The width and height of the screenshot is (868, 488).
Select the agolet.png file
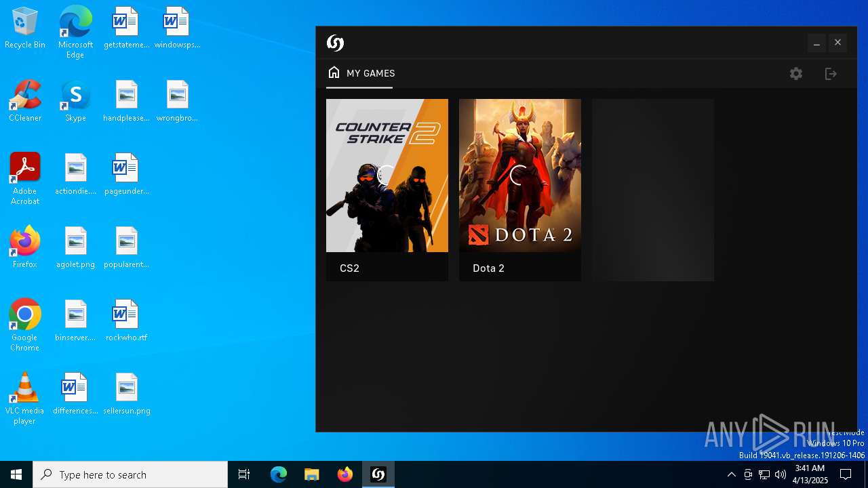click(75, 247)
